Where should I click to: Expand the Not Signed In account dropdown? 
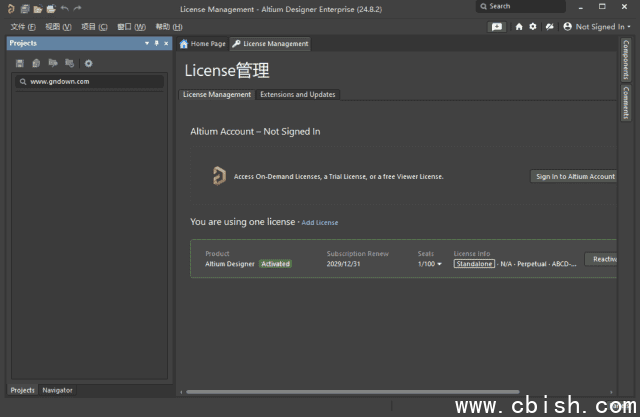tap(598, 27)
